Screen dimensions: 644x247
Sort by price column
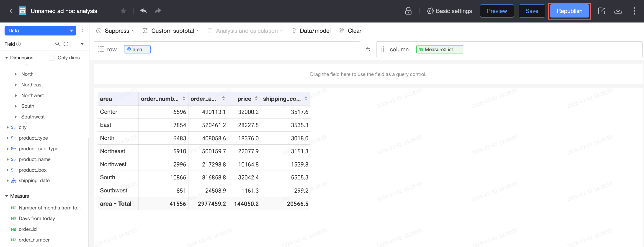pyautogui.click(x=256, y=98)
